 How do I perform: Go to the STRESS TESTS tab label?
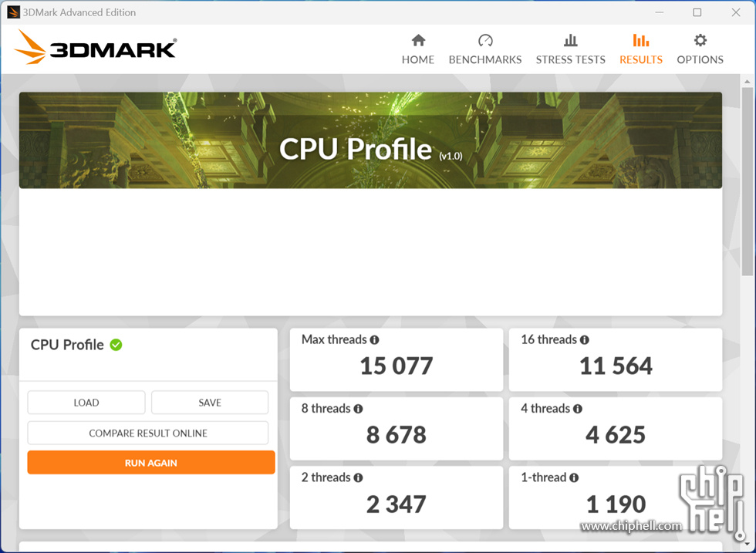tap(570, 59)
